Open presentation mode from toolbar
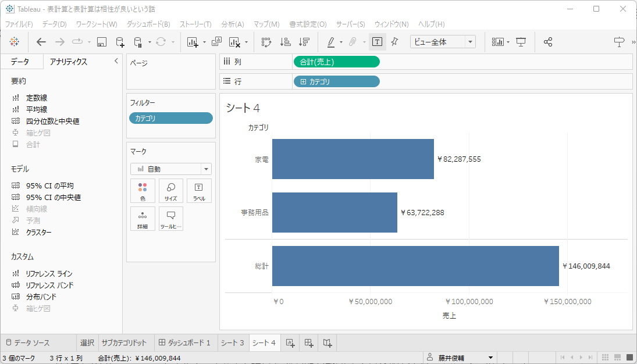The width and height of the screenshot is (637, 364). (521, 42)
